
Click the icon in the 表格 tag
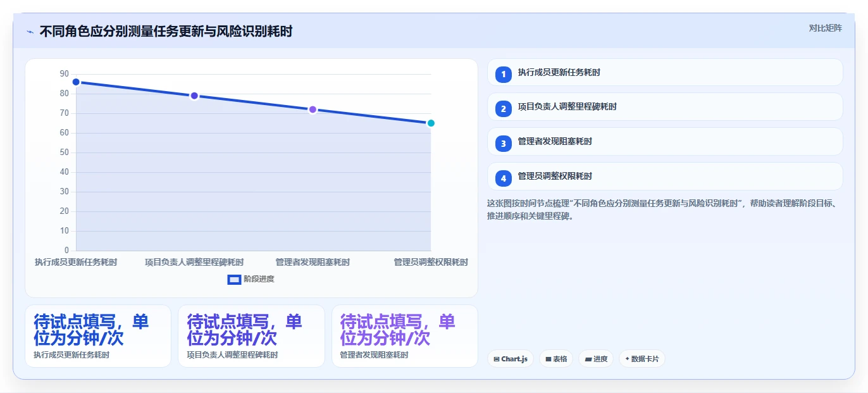pos(549,359)
